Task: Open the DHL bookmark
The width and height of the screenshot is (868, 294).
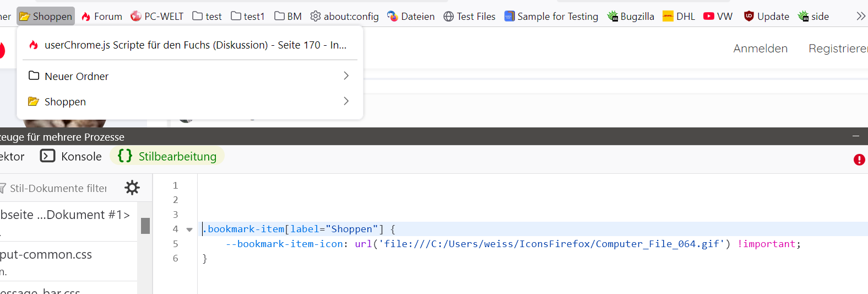Action: click(x=679, y=17)
